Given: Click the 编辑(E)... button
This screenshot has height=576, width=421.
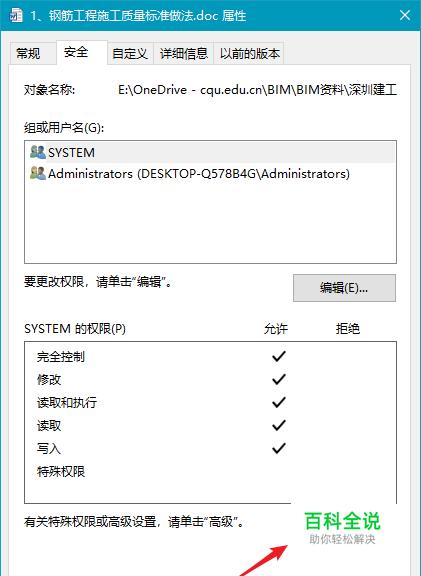Looking at the screenshot, I should 344,288.
